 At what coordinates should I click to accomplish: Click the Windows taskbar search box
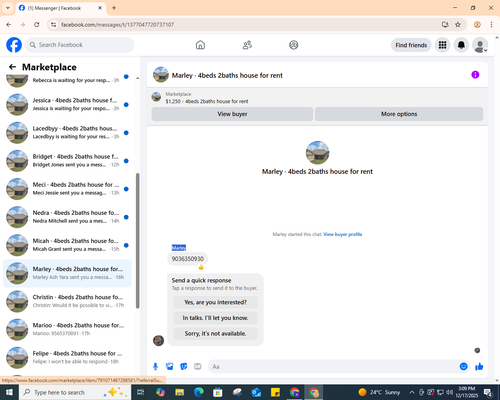[x=75, y=392]
